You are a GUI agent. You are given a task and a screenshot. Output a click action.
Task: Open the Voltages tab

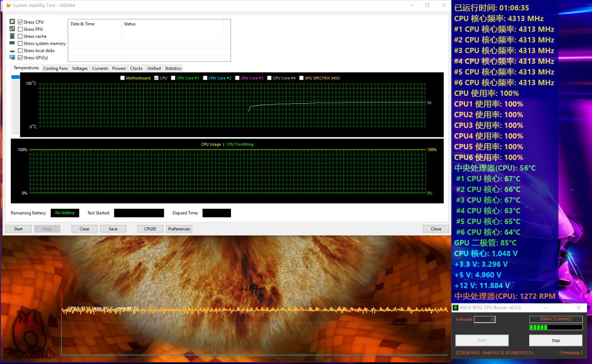80,68
